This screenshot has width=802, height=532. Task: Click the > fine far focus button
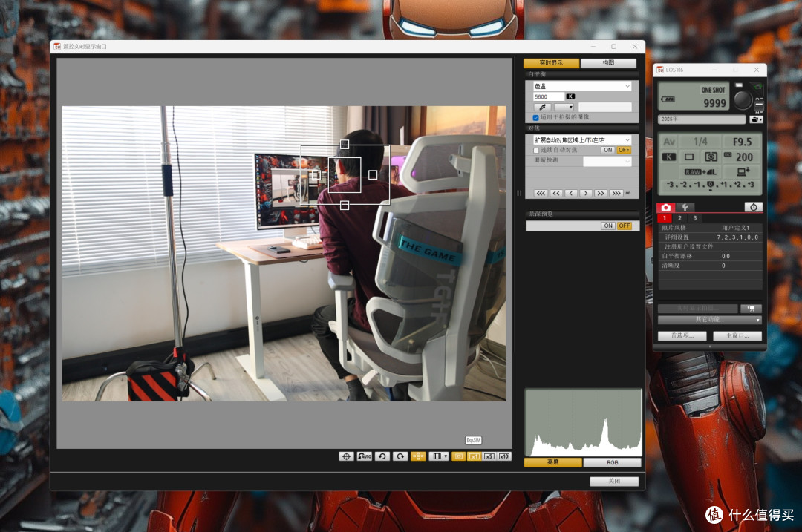(x=586, y=193)
